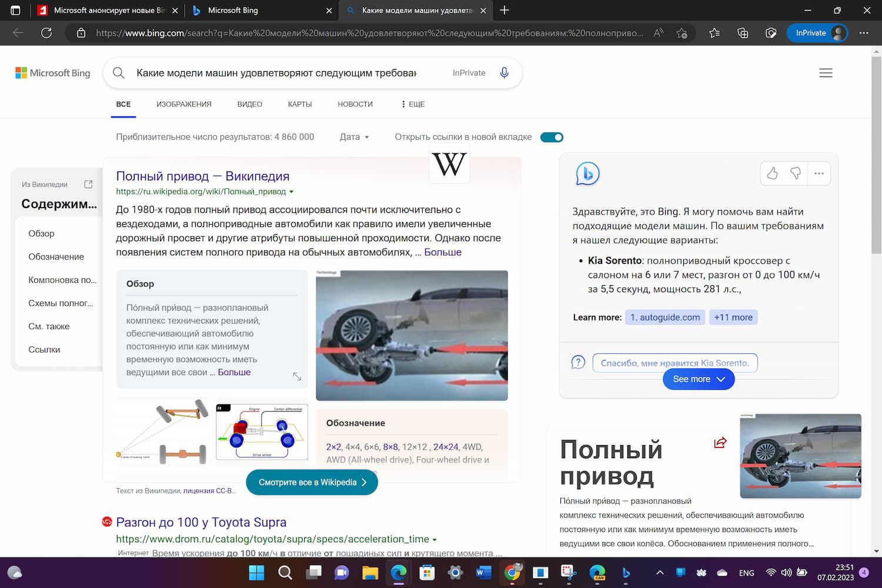
Task: Switch to the 'Microsoft Bing' browser tab
Action: (x=262, y=11)
